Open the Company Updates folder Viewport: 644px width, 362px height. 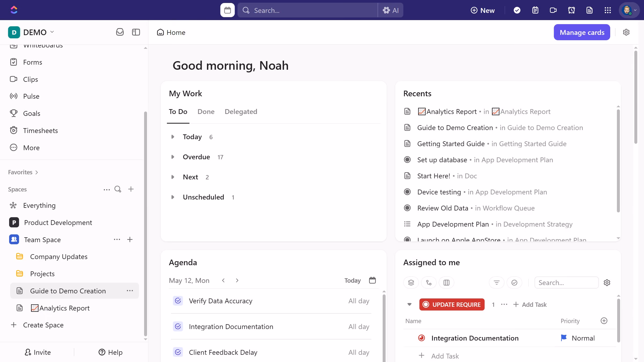(x=58, y=257)
